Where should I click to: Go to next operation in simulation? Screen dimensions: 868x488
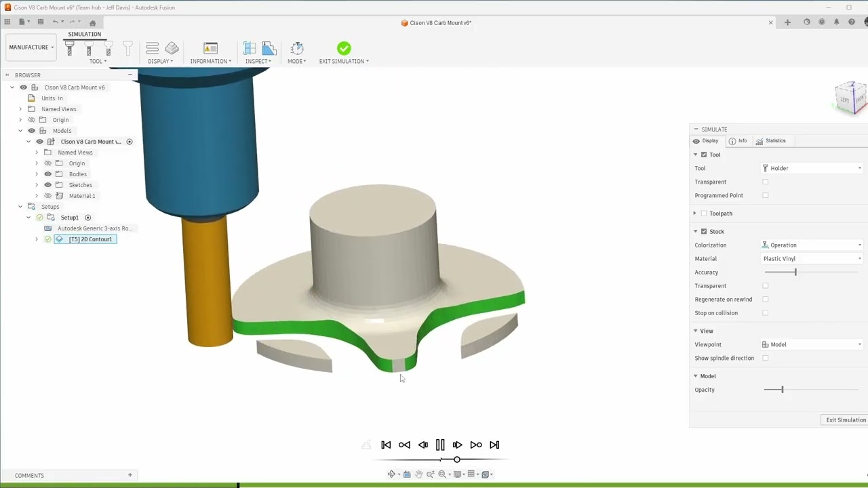(476, 445)
